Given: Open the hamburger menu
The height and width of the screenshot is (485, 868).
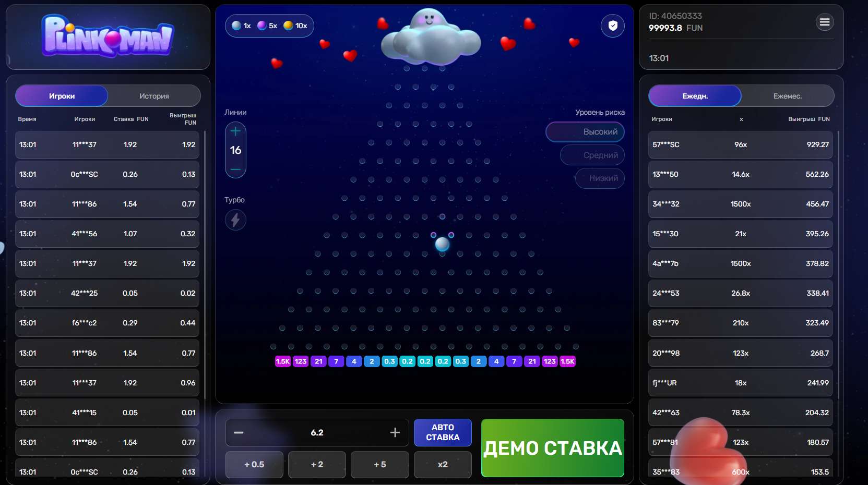Looking at the screenshot, I should pyautogui.click(x=824, y=22).
